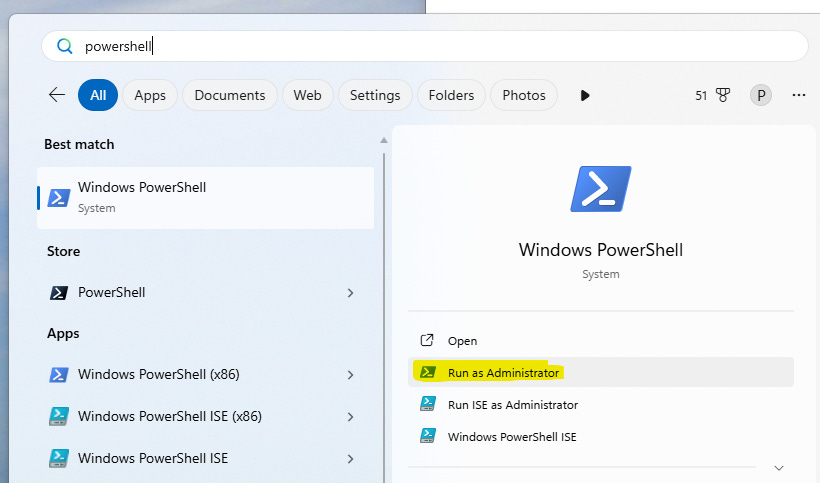The image size is (820, 483).
Task: Select Windows PowerShell (x86) result
Action: point(205,375)
